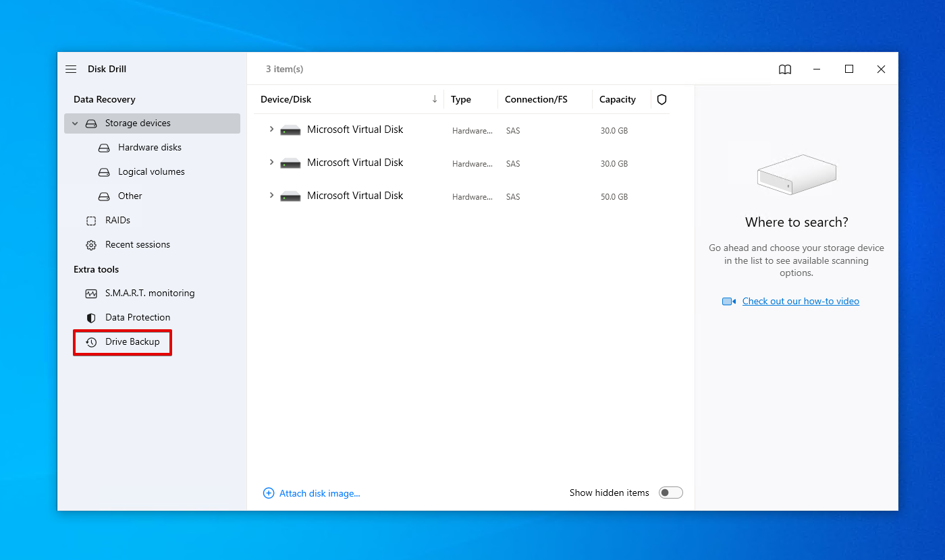Open Data Protection tool

pyautogui.click(x=138, y=317)
